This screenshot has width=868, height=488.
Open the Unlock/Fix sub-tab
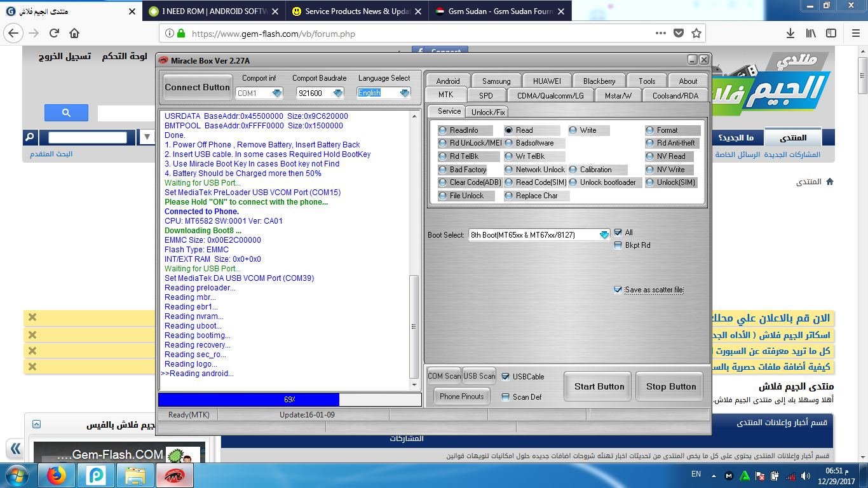click(x=489, y=112)
